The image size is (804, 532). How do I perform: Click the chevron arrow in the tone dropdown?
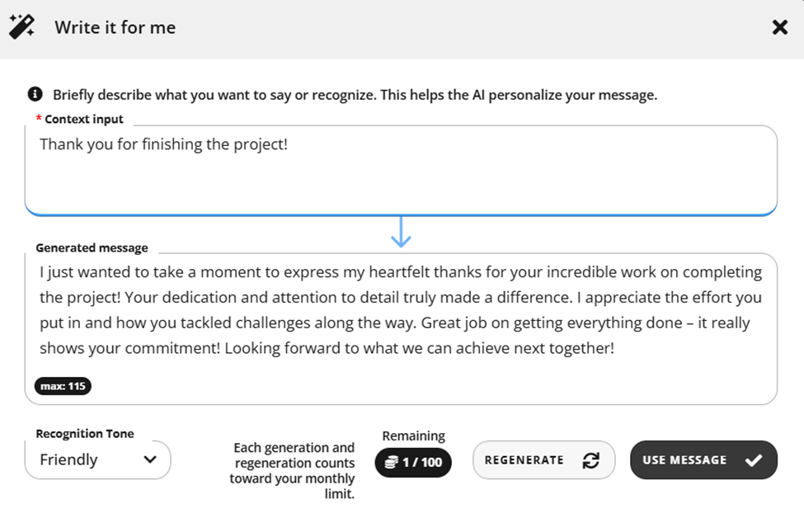(x=150, y=459)
